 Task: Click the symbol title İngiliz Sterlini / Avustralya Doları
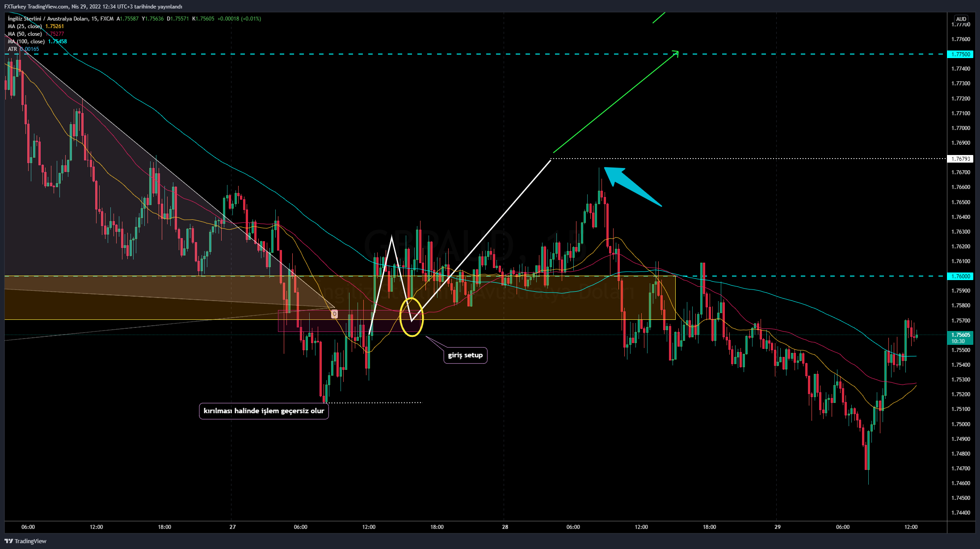coord(48,19)
